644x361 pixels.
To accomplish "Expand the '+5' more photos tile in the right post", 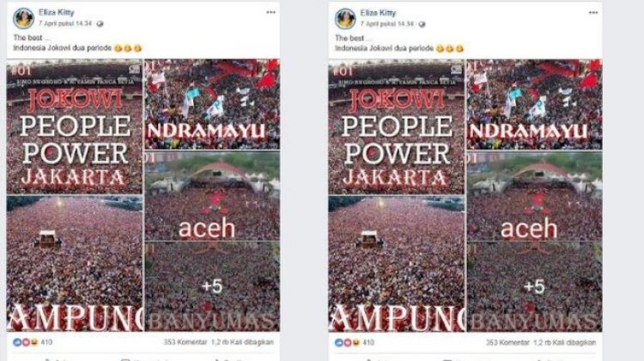I will pyautogui.click(x=534, y=286).
